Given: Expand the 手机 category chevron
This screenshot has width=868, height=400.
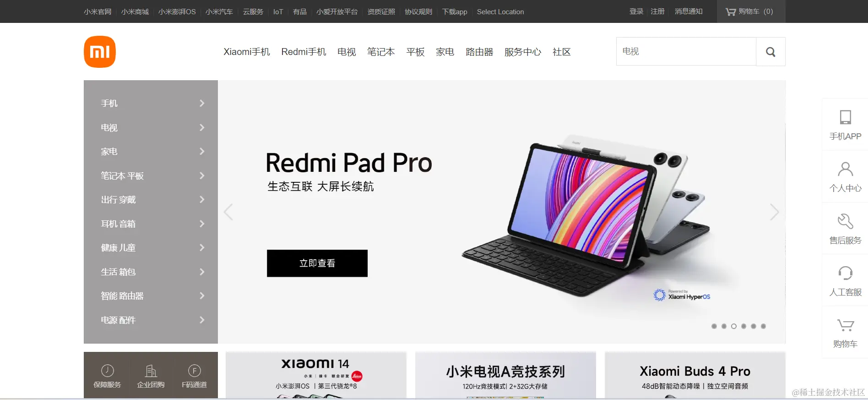Looking at the screenshot, I should point(202,104).
